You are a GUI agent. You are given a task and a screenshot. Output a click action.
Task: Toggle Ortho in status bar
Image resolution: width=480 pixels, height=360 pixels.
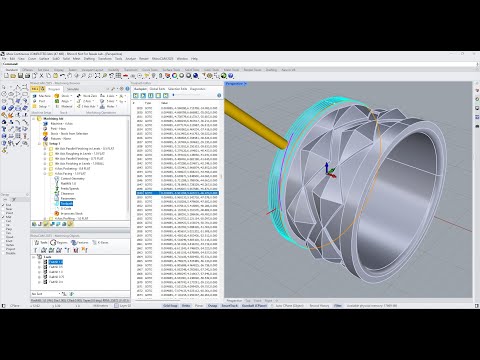(186, 305)
